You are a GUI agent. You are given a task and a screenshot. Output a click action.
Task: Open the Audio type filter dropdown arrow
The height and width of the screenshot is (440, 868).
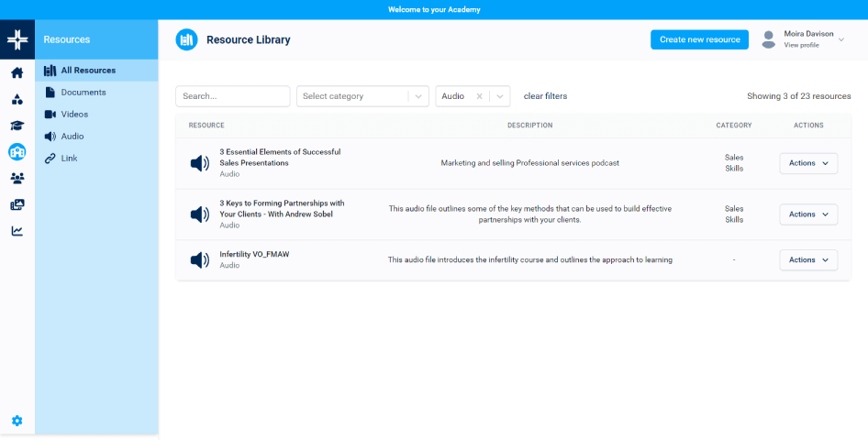[x=500, y=96]
